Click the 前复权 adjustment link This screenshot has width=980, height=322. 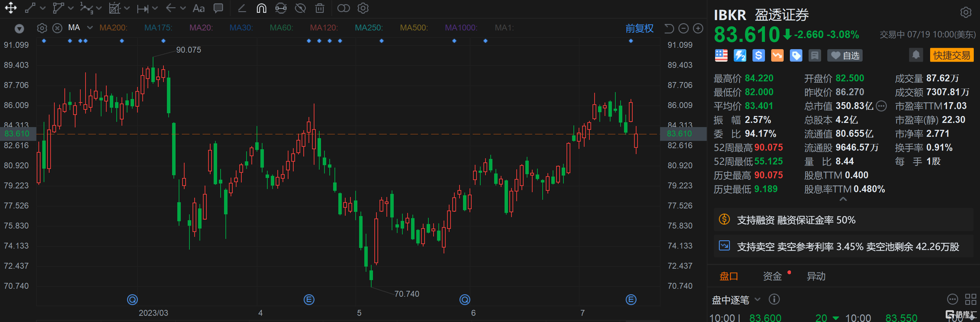click(x=639, y=28)
